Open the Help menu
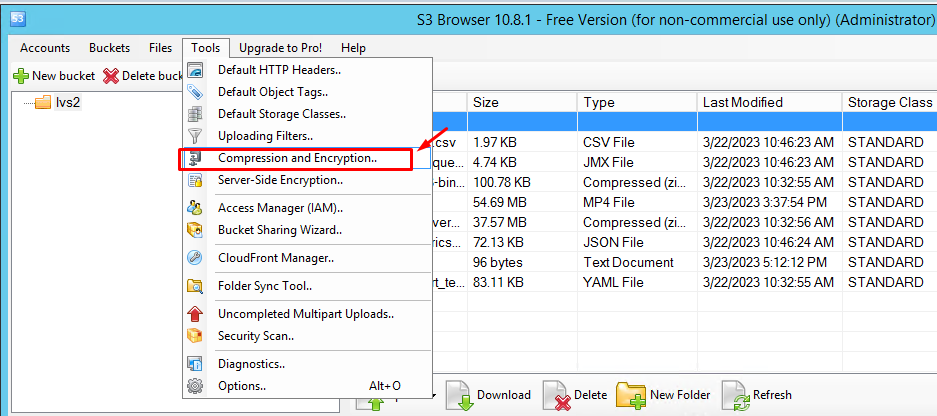Screen dimensions: 937x416 coord(353,48)
